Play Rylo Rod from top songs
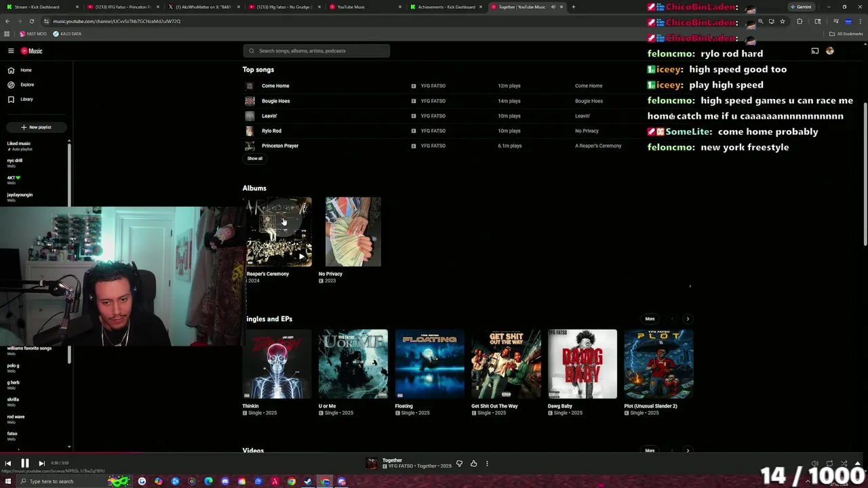 click(271, 131)
